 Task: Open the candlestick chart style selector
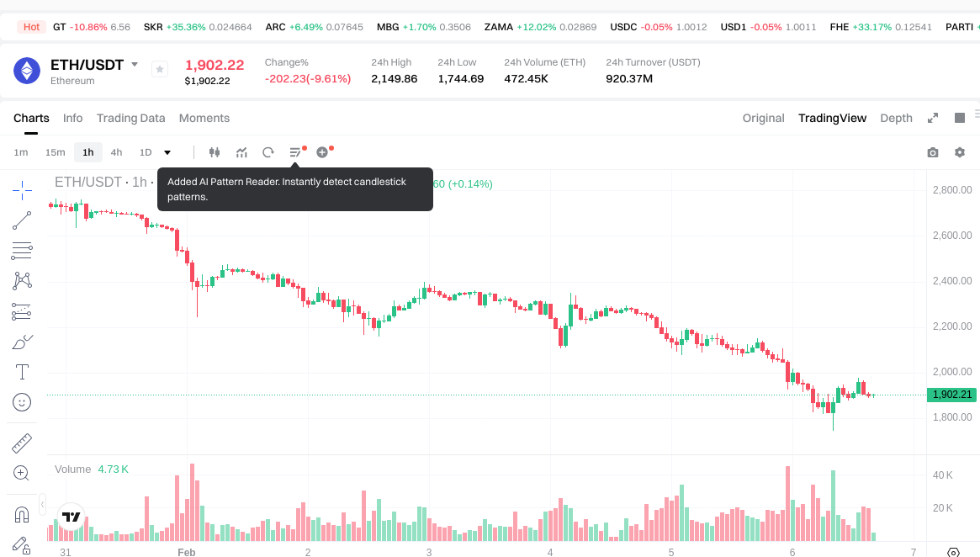(x=214, y=152)
